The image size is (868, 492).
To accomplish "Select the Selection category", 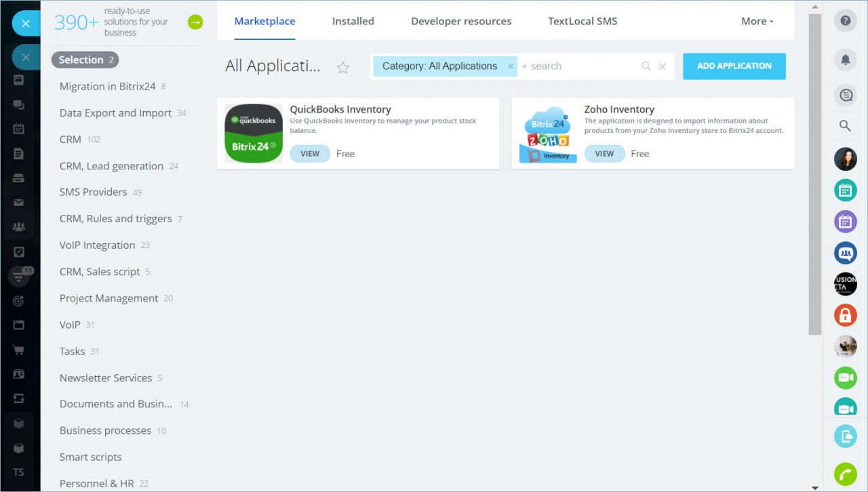I will 85,60.
